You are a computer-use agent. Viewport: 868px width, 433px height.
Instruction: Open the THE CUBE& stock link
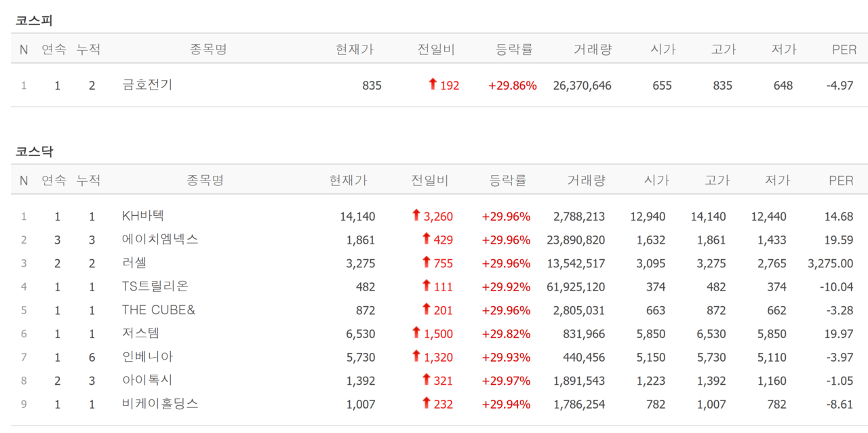coord(159,309)
